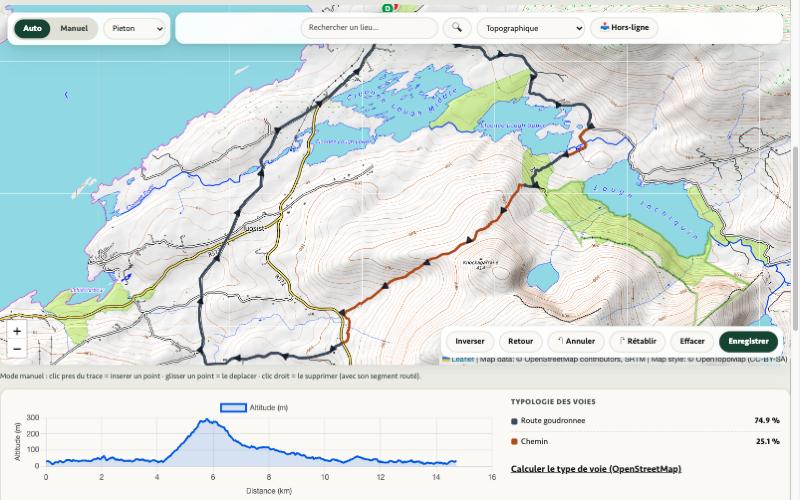Open the Pieton travel mode dropdown
The height and width of the screenshot is (500, 800).
tap(135, 29)
